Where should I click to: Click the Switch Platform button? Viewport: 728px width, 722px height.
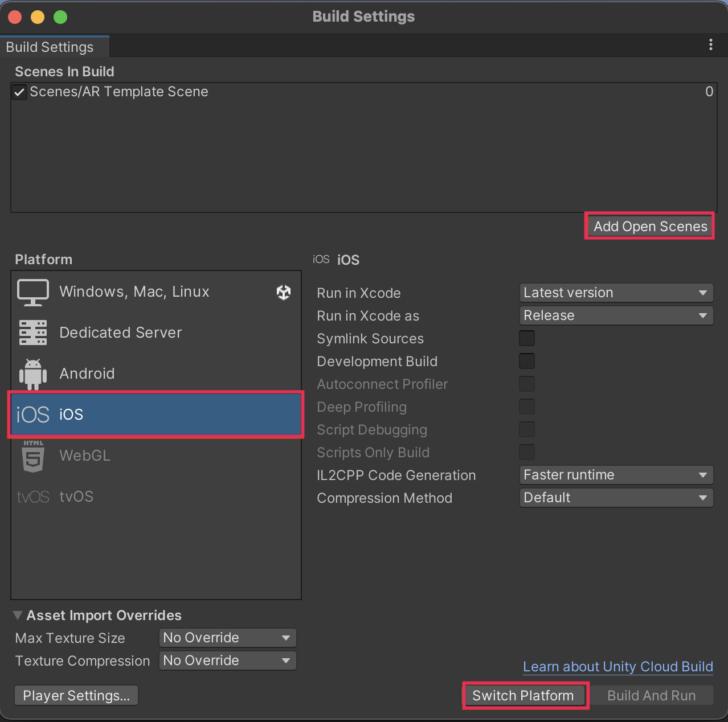(x=523, y=696)
